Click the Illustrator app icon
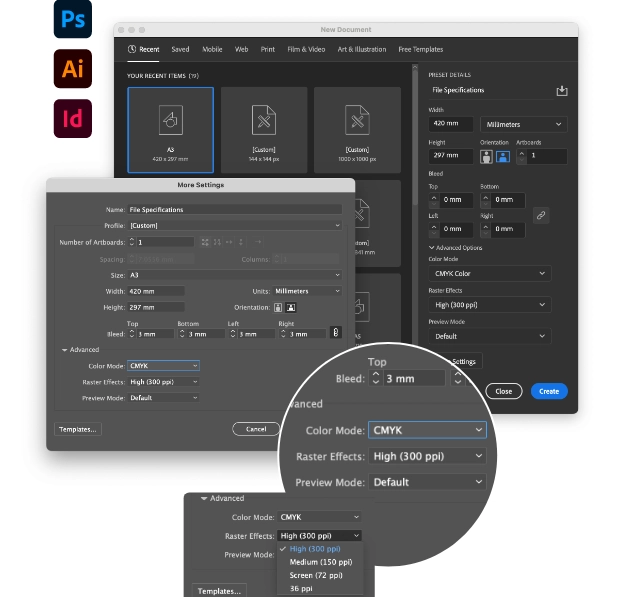 (73, 69)
